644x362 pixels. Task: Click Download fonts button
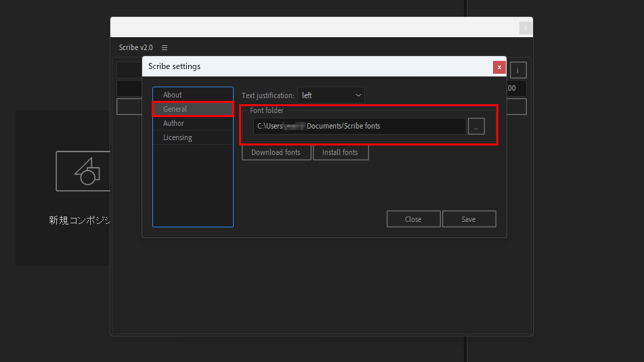[x=276, y=152]
